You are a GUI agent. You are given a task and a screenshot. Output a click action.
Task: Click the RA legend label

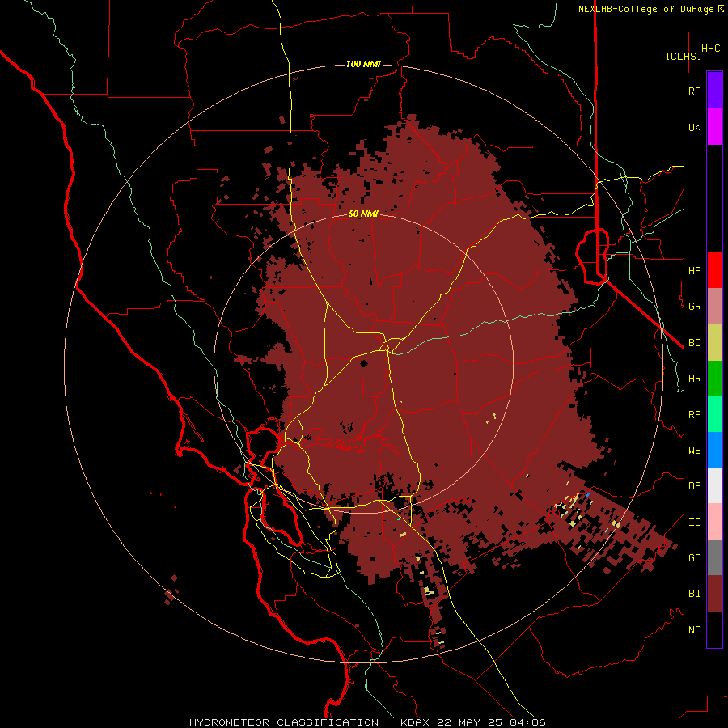694,415
